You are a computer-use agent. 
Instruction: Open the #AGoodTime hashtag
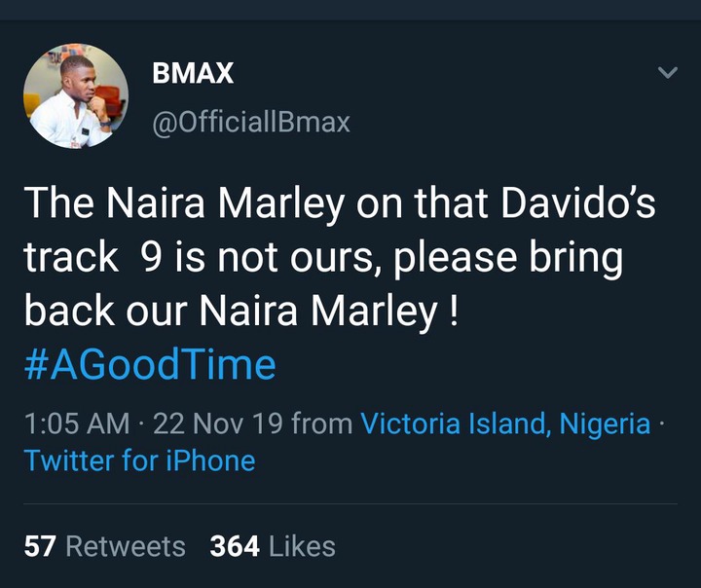150,364
